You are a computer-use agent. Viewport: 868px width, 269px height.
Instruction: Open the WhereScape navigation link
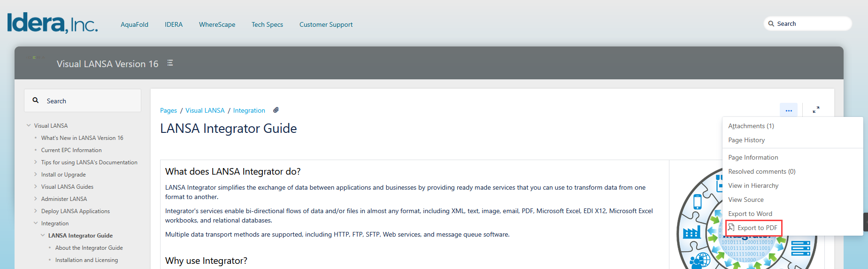tap(217, 24)
